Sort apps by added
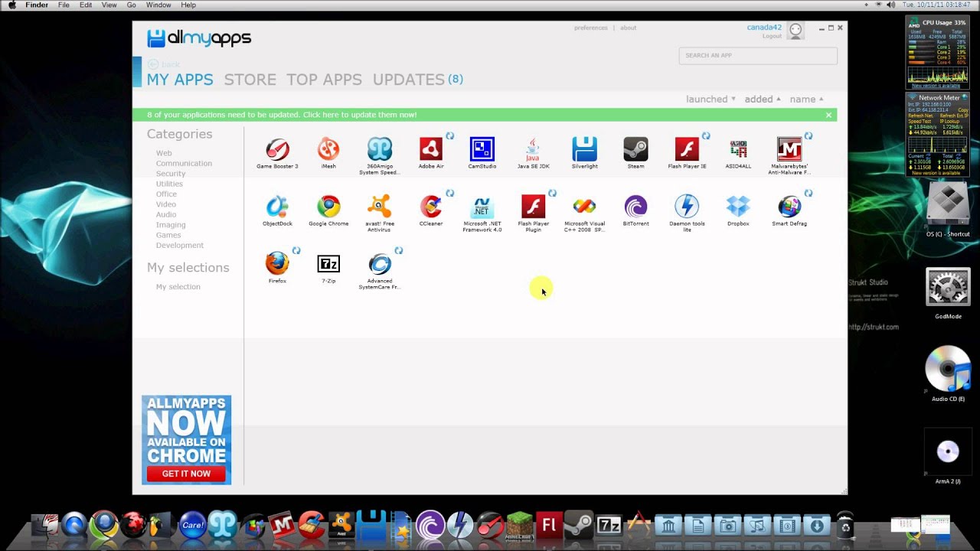The width and height of the screenshot is (980, 551). click(763, 99)
